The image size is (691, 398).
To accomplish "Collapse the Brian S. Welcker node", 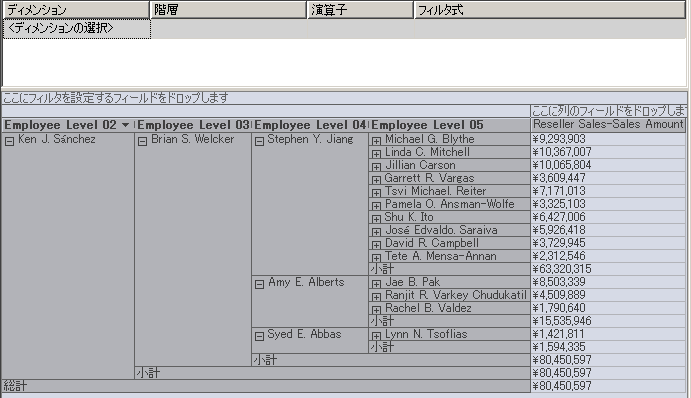I will click(142, 141).
